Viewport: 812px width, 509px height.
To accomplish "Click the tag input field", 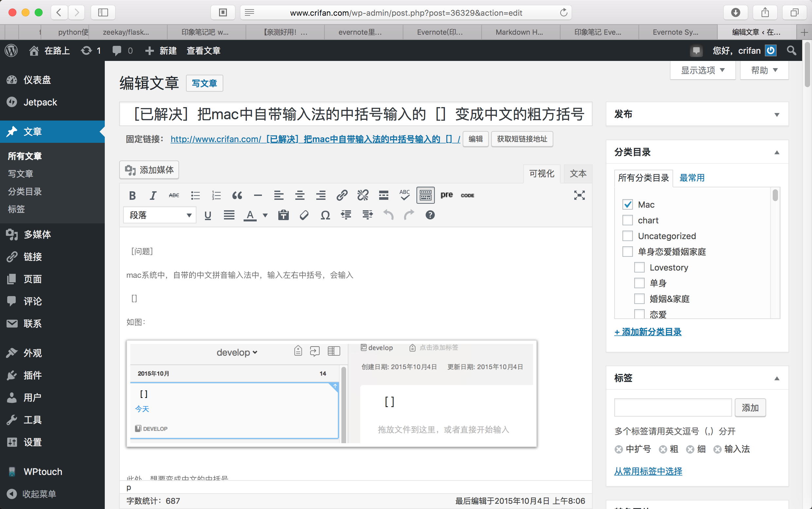I will (x=673, y=408).
